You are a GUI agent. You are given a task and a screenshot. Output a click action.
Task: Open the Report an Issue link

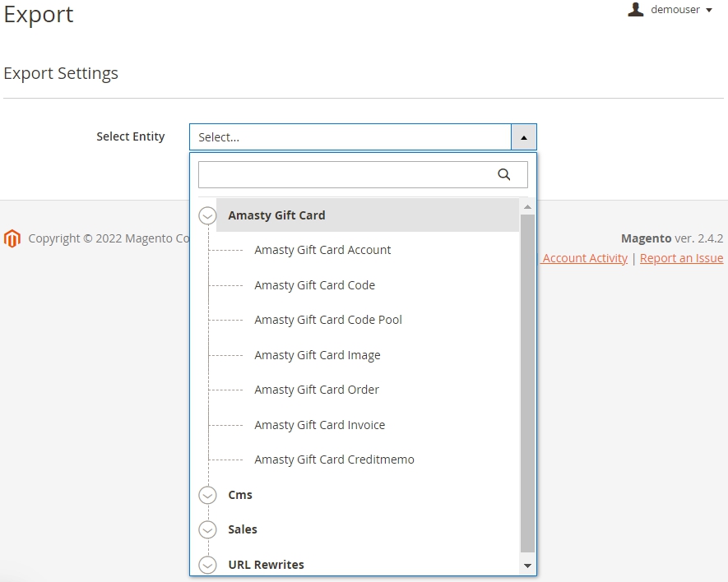682,258
